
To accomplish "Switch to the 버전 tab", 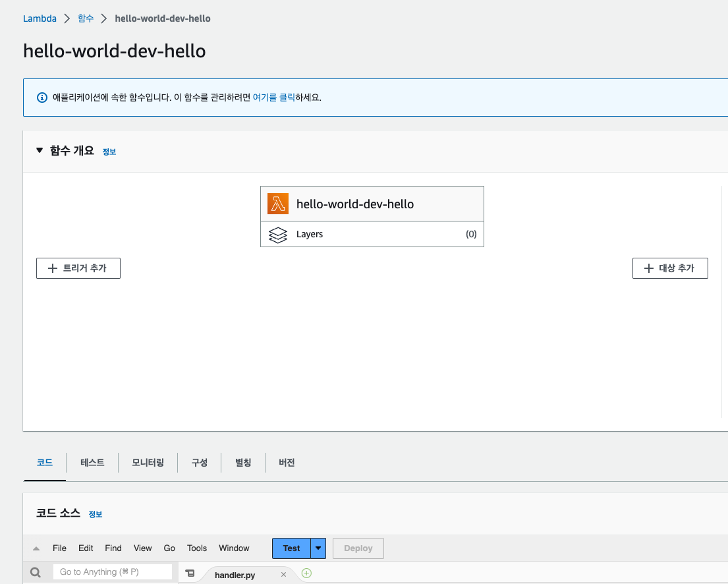I will coord(287,462).
